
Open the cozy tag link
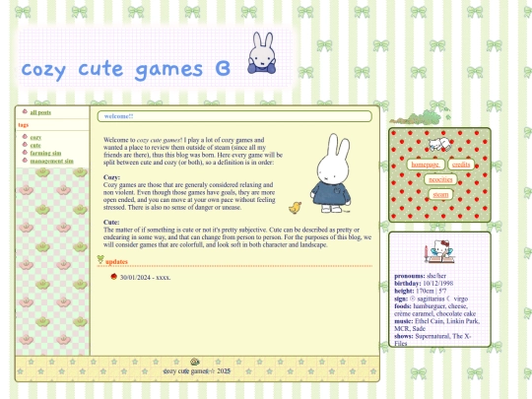click(x=35, y=137)
